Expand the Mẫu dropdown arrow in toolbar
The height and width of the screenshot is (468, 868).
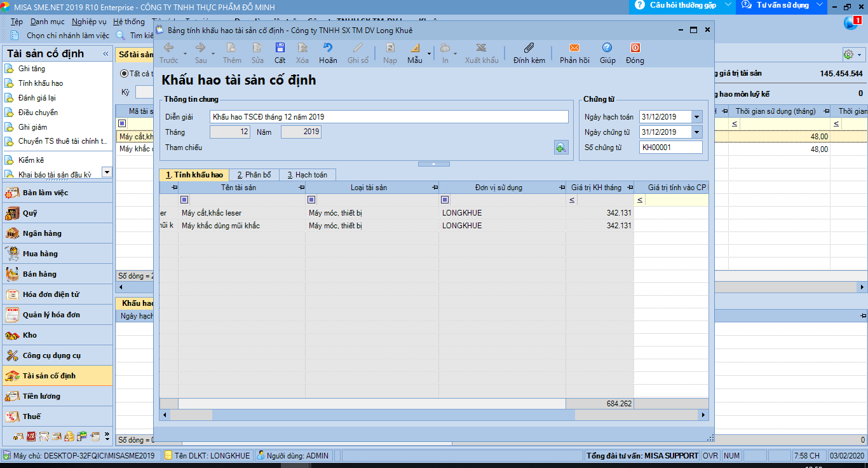click(x=429, y=54)
